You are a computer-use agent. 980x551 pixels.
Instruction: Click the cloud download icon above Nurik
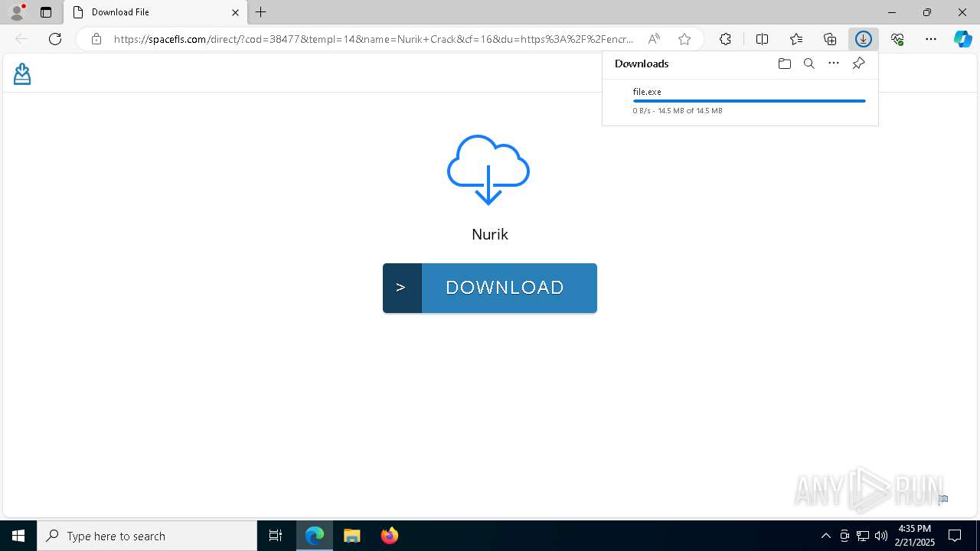tap(488, 170)
